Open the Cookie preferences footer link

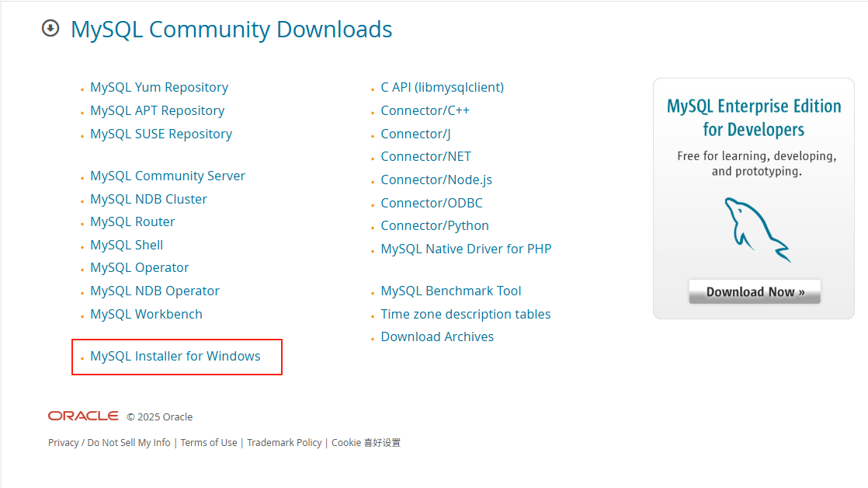[x=366, y=443]
